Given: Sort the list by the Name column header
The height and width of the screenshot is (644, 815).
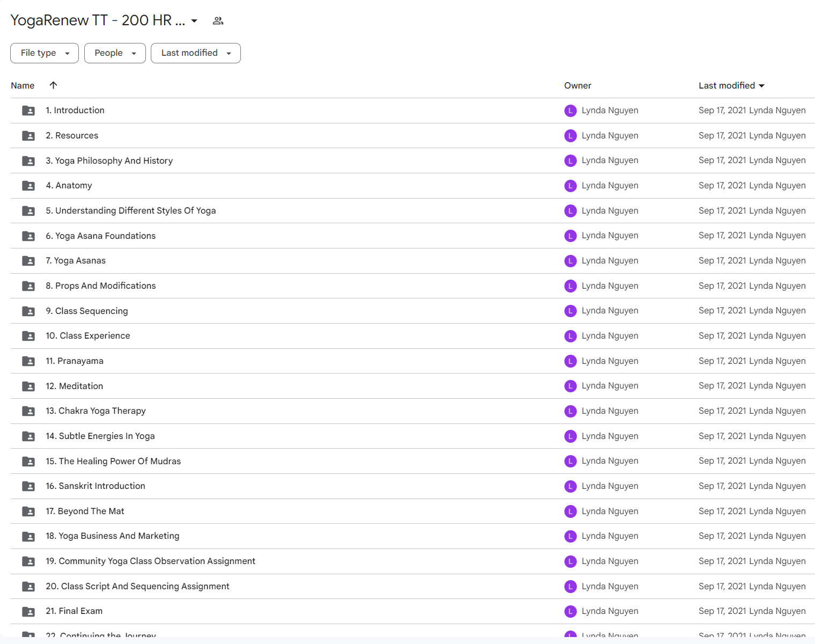Looking at the screenshot, I should (x=23, y=85).
